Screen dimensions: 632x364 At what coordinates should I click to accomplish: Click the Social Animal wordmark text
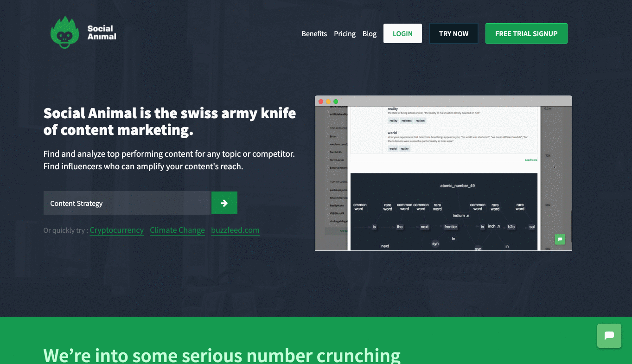[102, 32]
